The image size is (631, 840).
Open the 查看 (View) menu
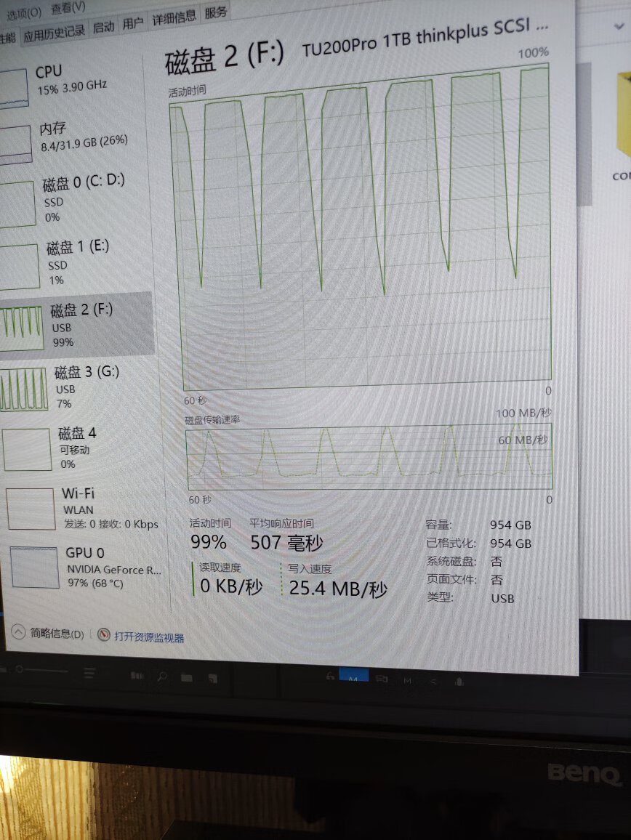[67, 9]
